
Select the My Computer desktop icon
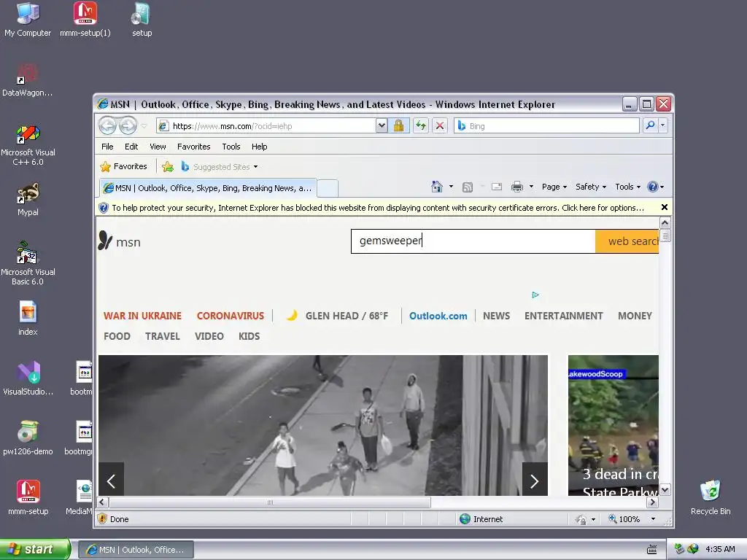pyautogui.click(x=28, y=20)
